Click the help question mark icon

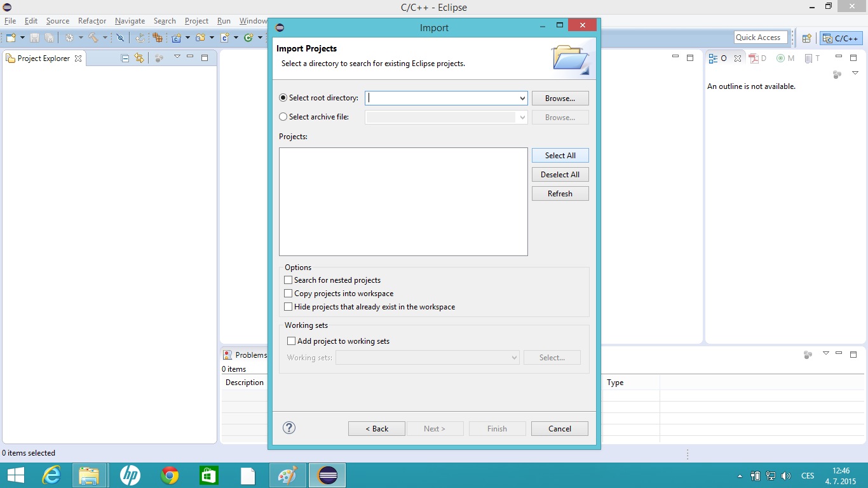coord(289,428)
